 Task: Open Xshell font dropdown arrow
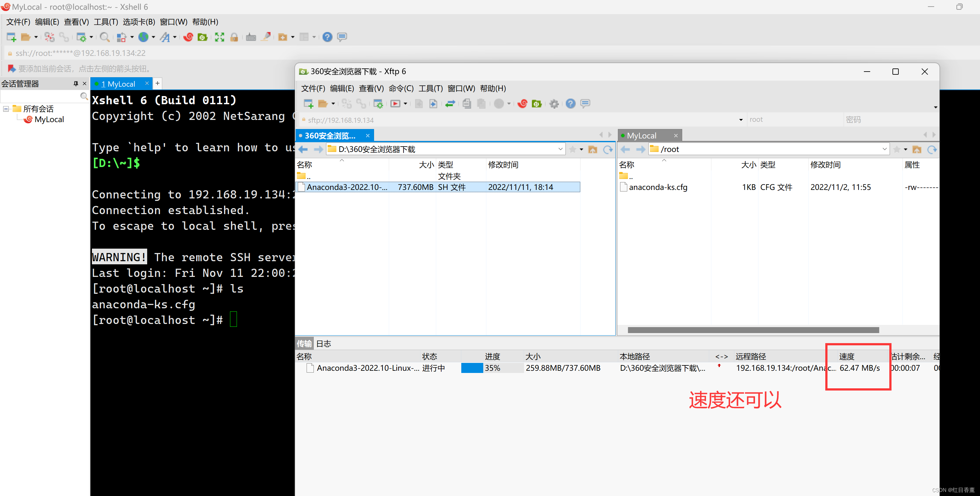click(x=175, y=37)
